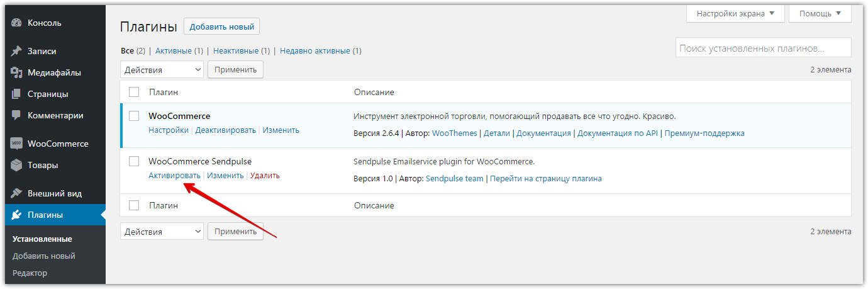Click the Товары box icon
Viewport: 868px width, 289px height.
click(x=17, y=165)
